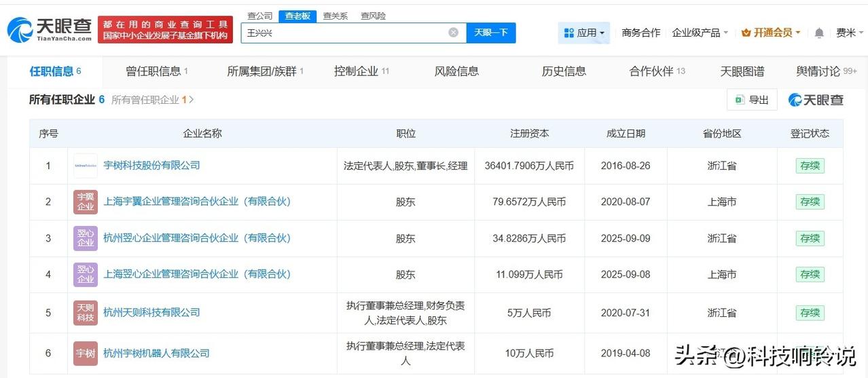This screenshot has height=378, width=868.
Task: Open the 所属集团/族群 tab
Action: (x=265, y=71)
